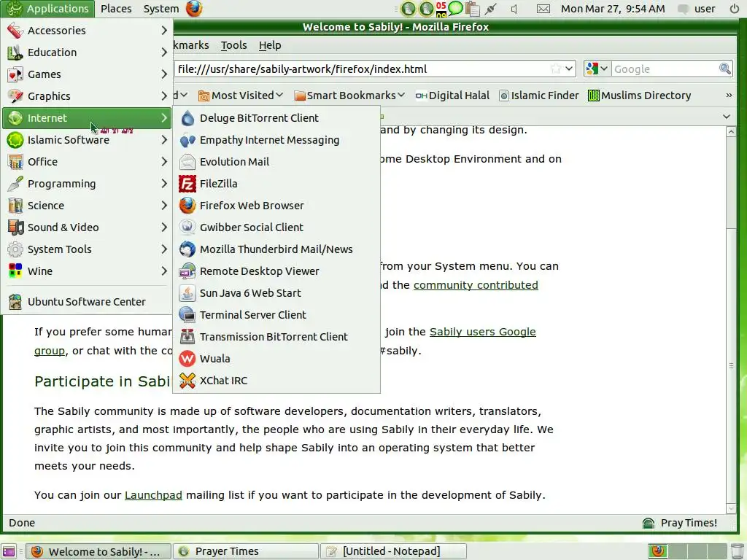Expand the Science submenu arrow
Screen dimensions: 747x560
(x=164, y=206)
